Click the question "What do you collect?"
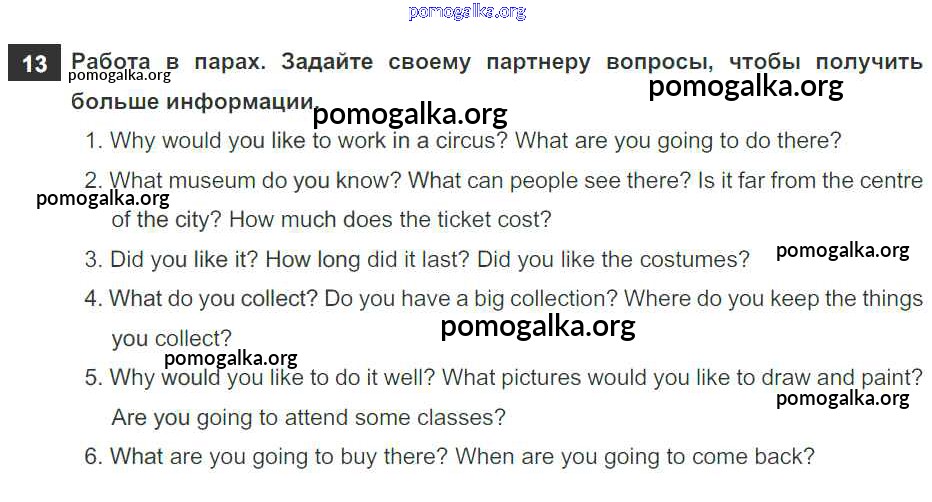 click(213, 299)
